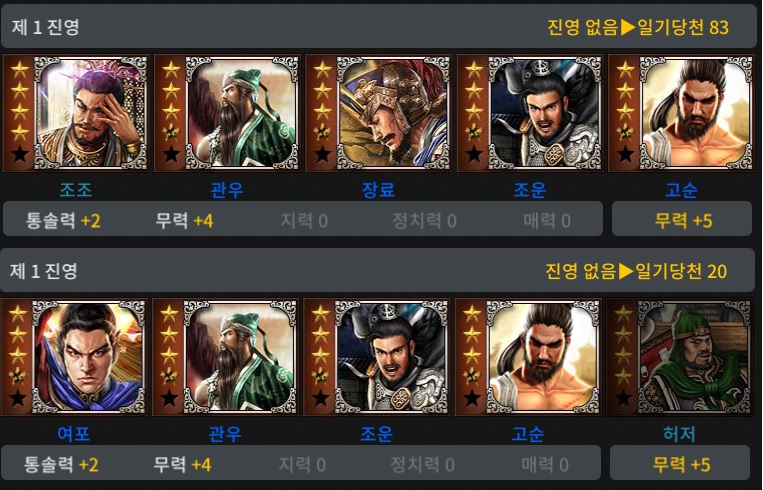The height and width of the screenshot is (490, 763).
Task: Click the 여포 name link
Action: point(74,433)
